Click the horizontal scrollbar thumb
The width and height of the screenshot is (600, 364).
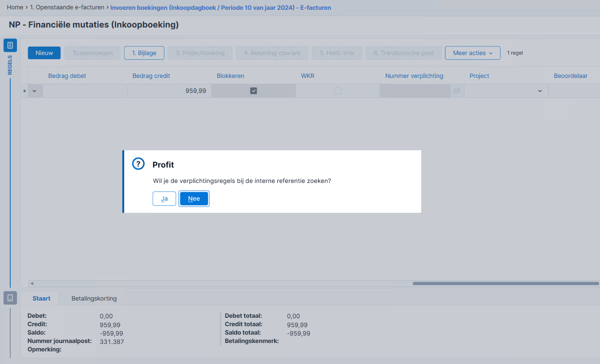[x=506, y=283]
